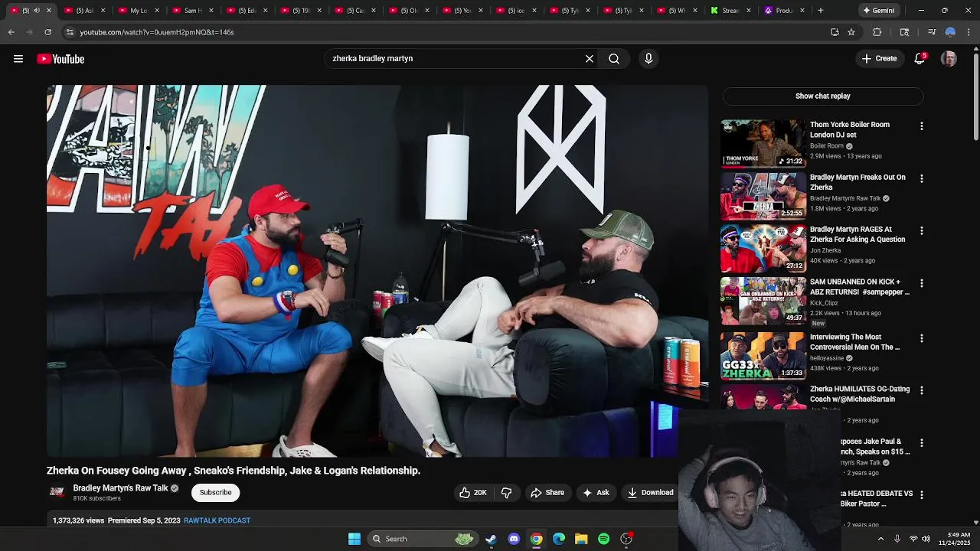Switch to the My Lo browser tab
This screenshot has width=980, height=551.
click(139, 10)
